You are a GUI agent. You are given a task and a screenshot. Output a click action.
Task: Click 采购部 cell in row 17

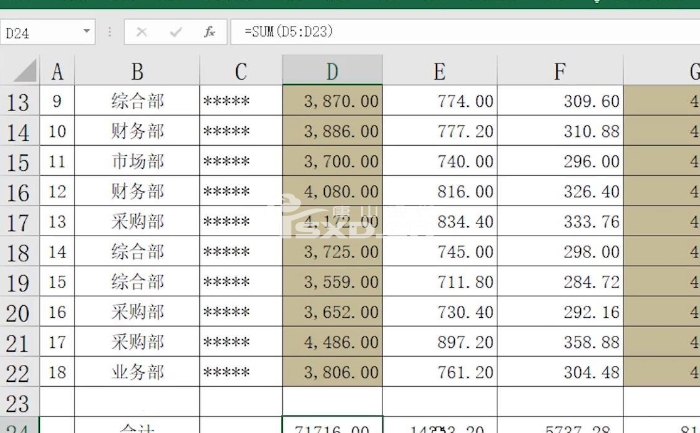tap(137, 222)
